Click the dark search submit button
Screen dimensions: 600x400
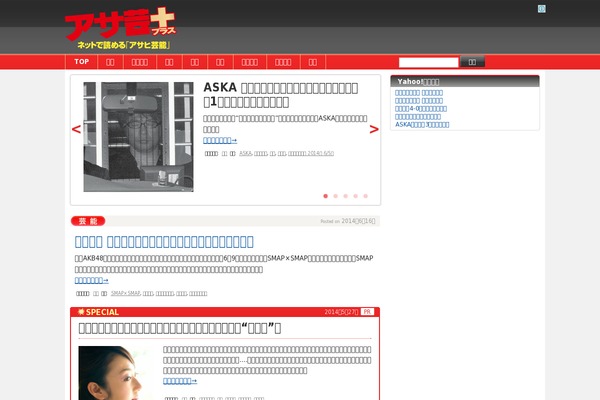(472, 62)
